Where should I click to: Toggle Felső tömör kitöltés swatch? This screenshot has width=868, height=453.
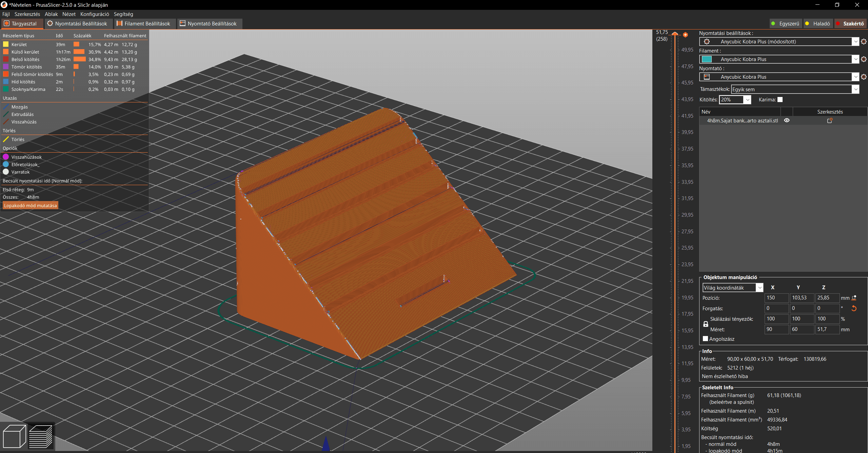click(x=6, y=74)
